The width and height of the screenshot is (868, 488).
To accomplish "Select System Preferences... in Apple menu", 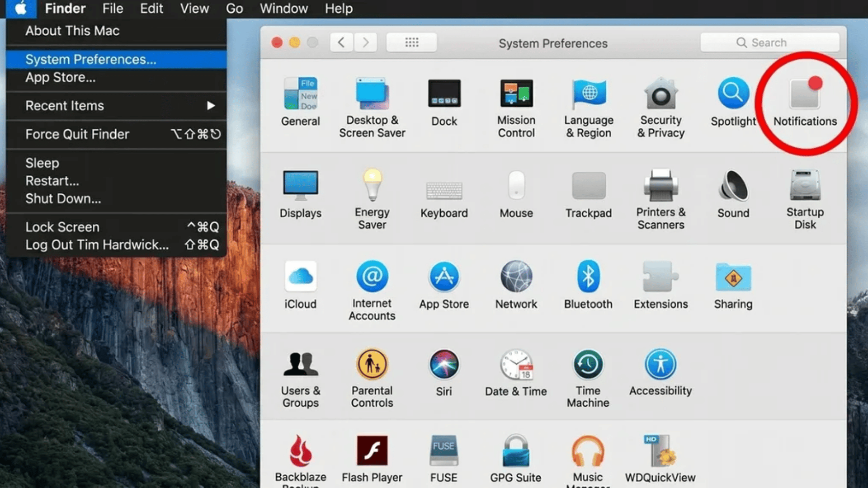I will [116, 59].
